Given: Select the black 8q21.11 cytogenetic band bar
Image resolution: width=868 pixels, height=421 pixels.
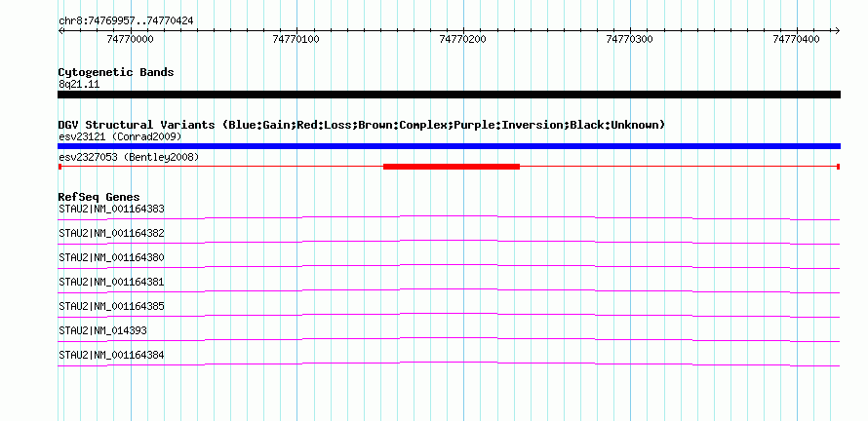Looking at the screenshot, I should [x=449, y=95].
